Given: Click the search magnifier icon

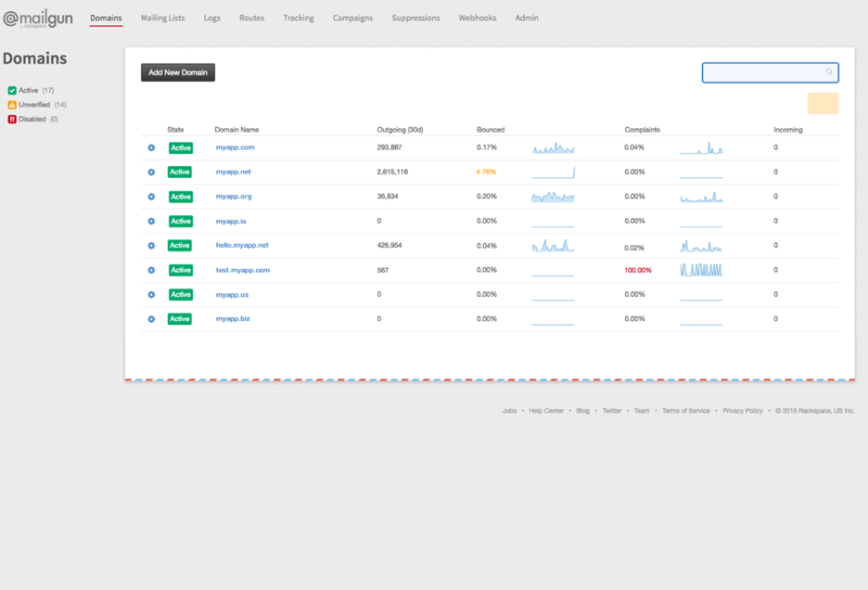Looking at the screenshot, I should coord(829,72).
